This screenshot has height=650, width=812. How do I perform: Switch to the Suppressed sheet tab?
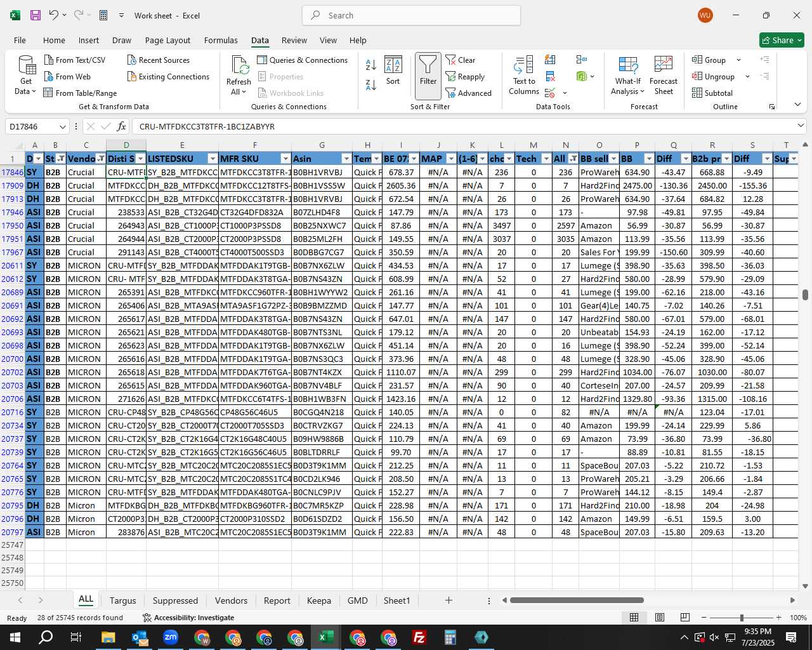175,600
